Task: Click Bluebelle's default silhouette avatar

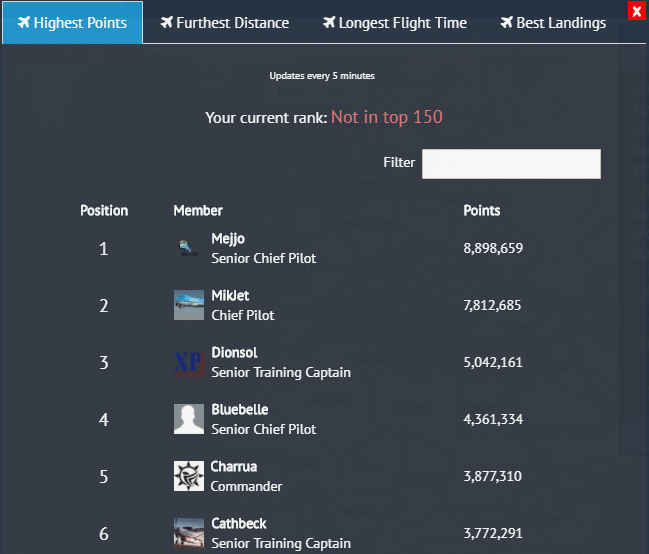Action: 189,419
